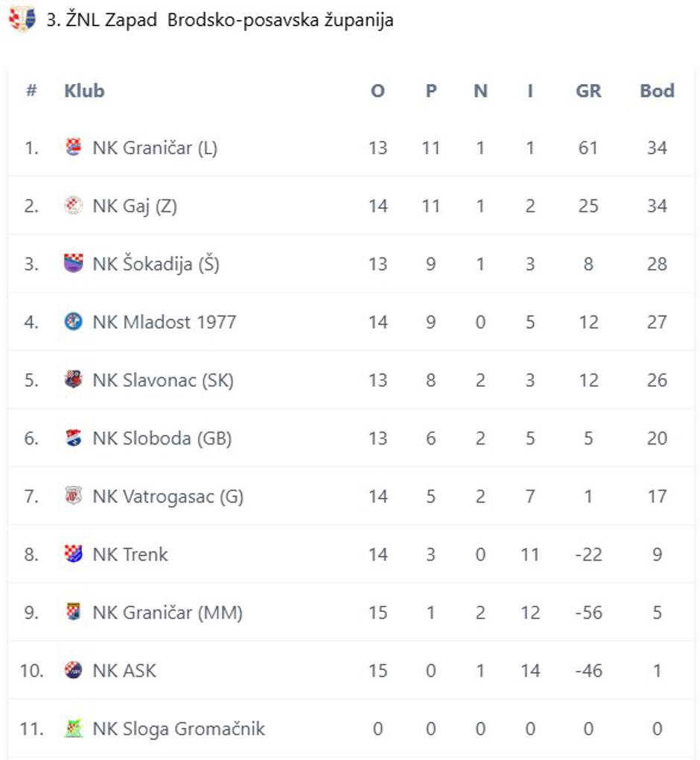Click the NK Gaj (Z) club crest
Image resolution: width=700 pixels, height=760 pixels.
point(73,205)
